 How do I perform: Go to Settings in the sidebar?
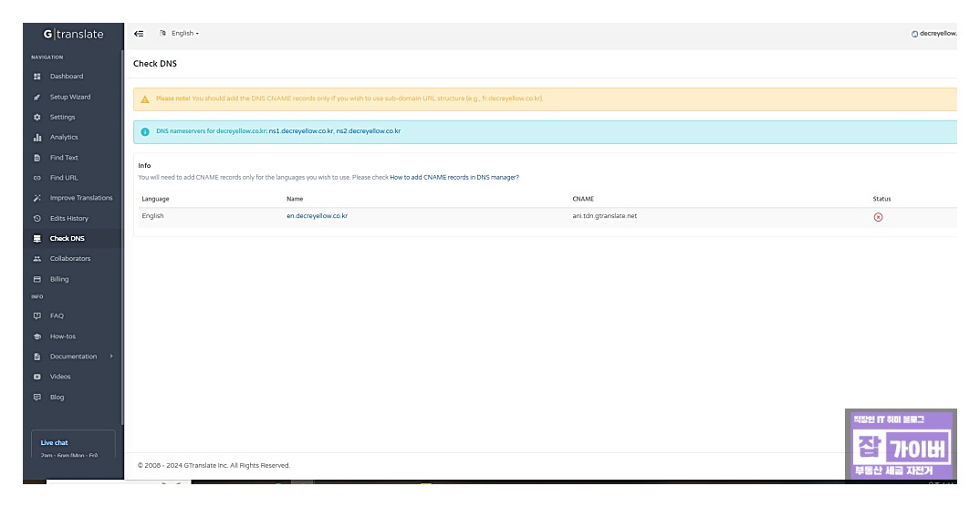pos(62,117)
